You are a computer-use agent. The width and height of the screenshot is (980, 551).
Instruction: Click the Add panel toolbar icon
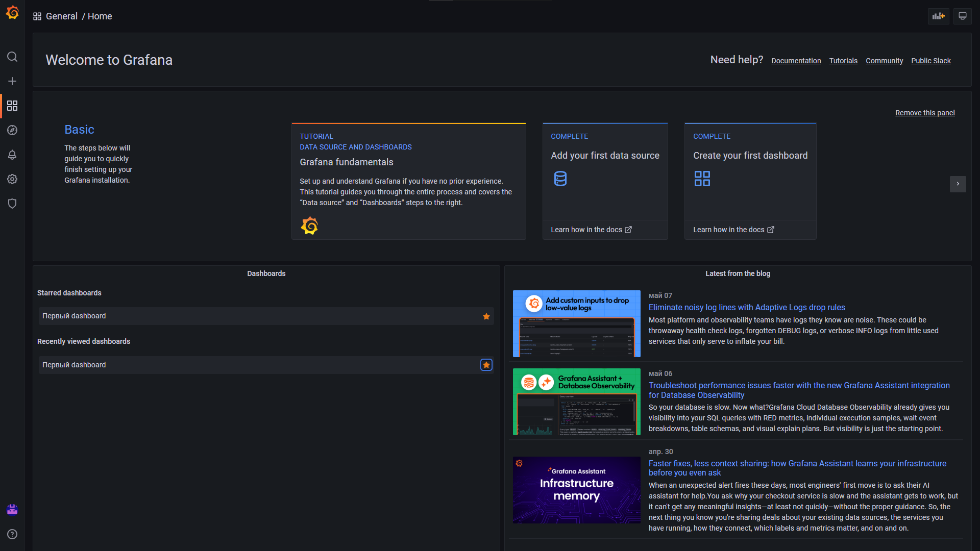938,16
